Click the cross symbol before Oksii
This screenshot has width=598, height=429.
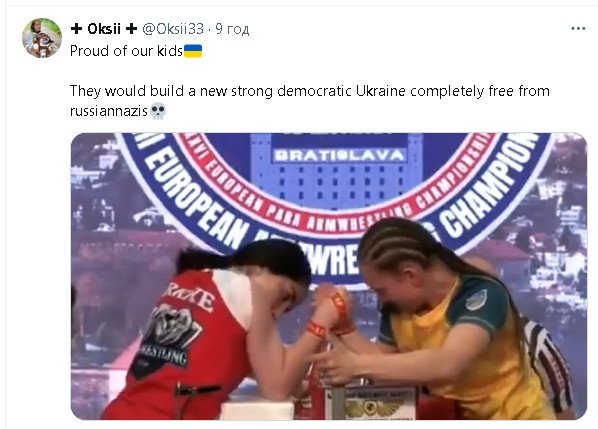pos(77,29)
